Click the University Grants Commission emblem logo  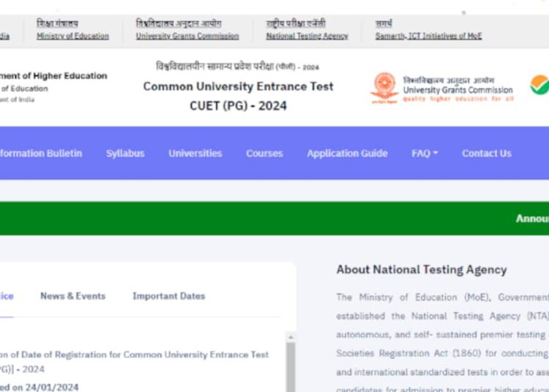384,88
